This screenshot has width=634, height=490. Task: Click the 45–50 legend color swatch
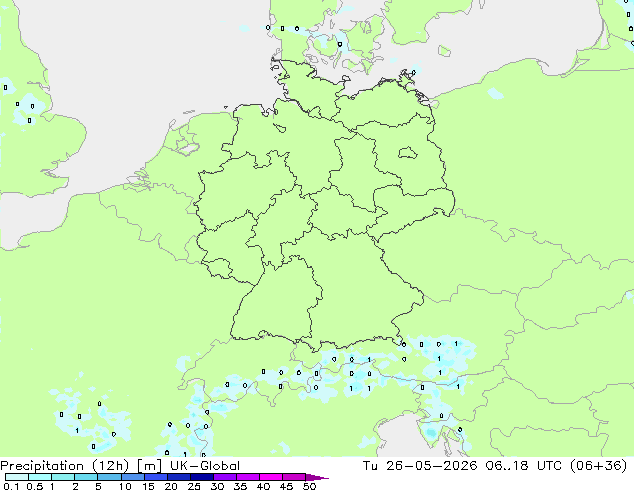tap(294, 477)
